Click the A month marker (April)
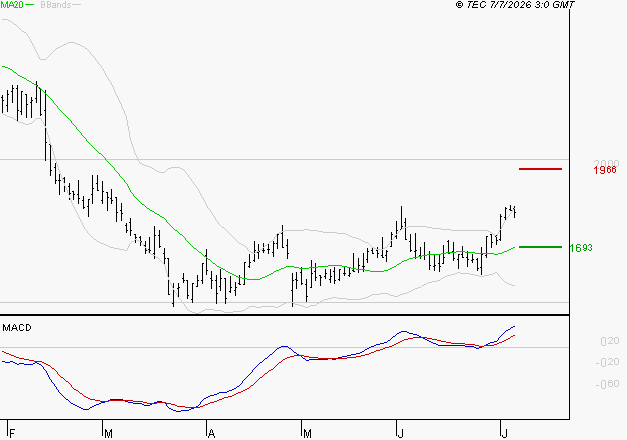This screenshot has width=627, height=440. point(212,434)
